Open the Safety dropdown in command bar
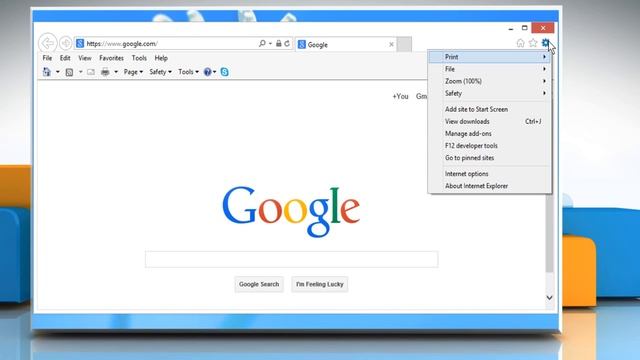The width and height of the screenshot is (640, 360). pos(160,72)
